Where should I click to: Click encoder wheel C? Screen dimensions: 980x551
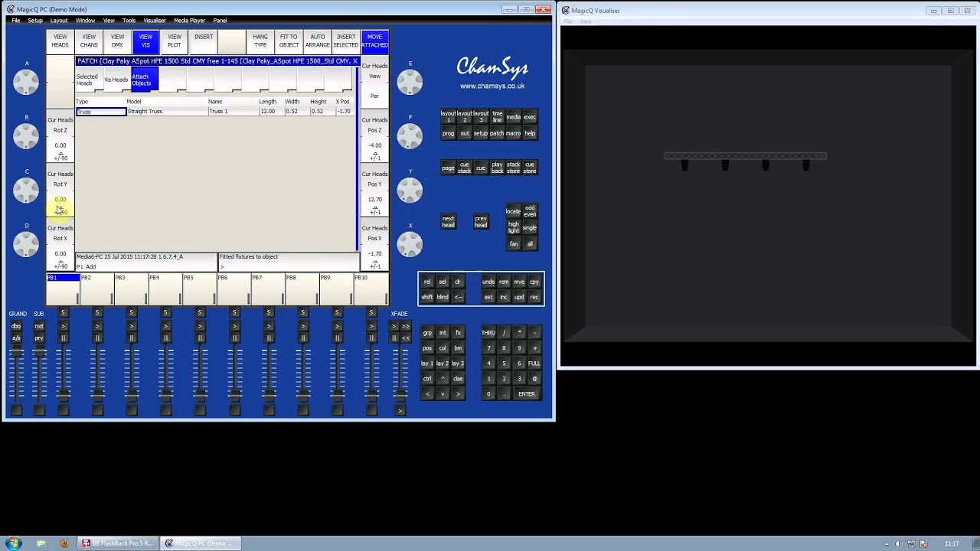[x=26, y=191]
